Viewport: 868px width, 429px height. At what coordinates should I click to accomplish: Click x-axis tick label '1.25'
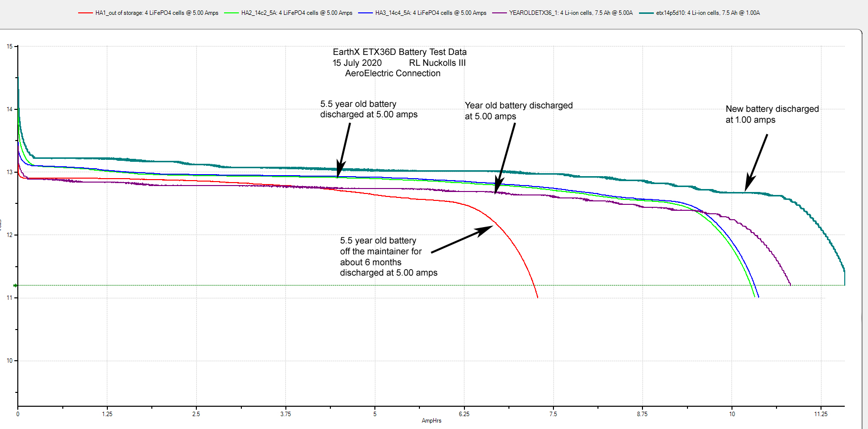click(107, 414)
